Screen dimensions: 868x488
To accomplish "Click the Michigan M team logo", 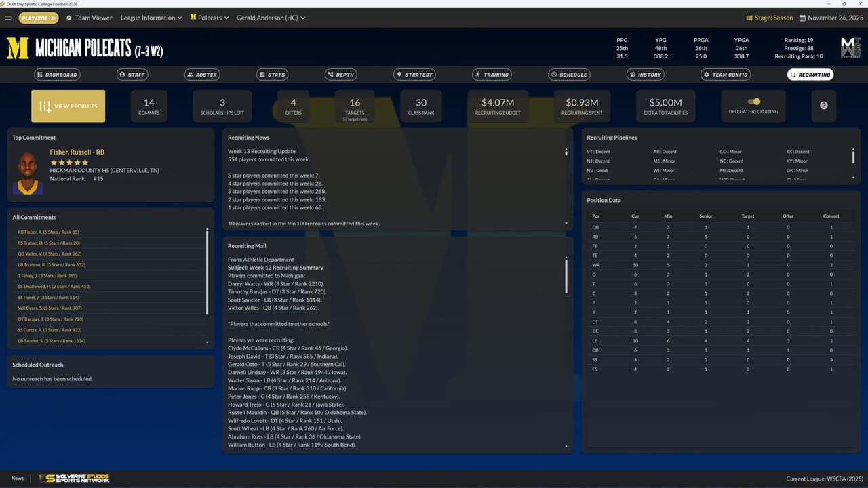I will pos(18,48).
